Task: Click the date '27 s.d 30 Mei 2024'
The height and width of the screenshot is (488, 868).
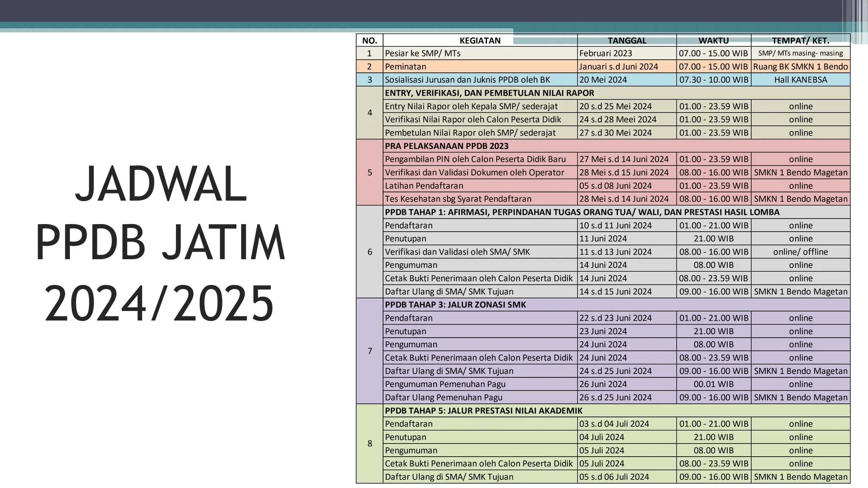Action: click(627, 133)
